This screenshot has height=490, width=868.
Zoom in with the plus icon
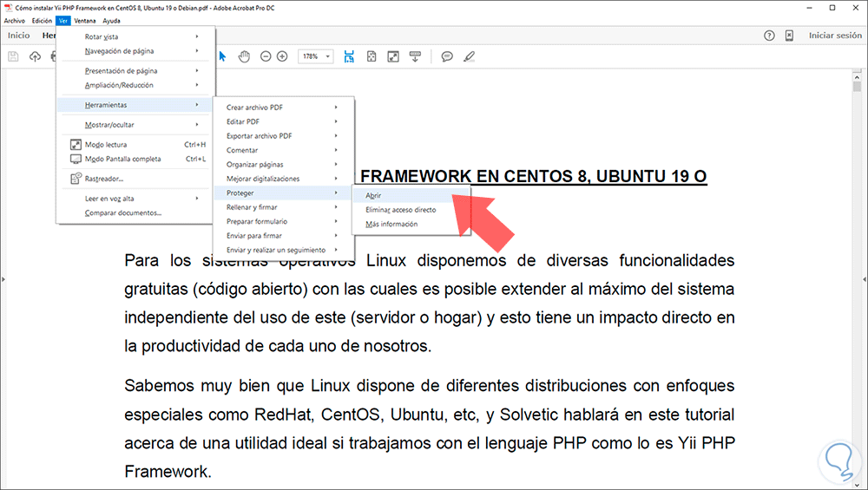[x=282, y=56]
